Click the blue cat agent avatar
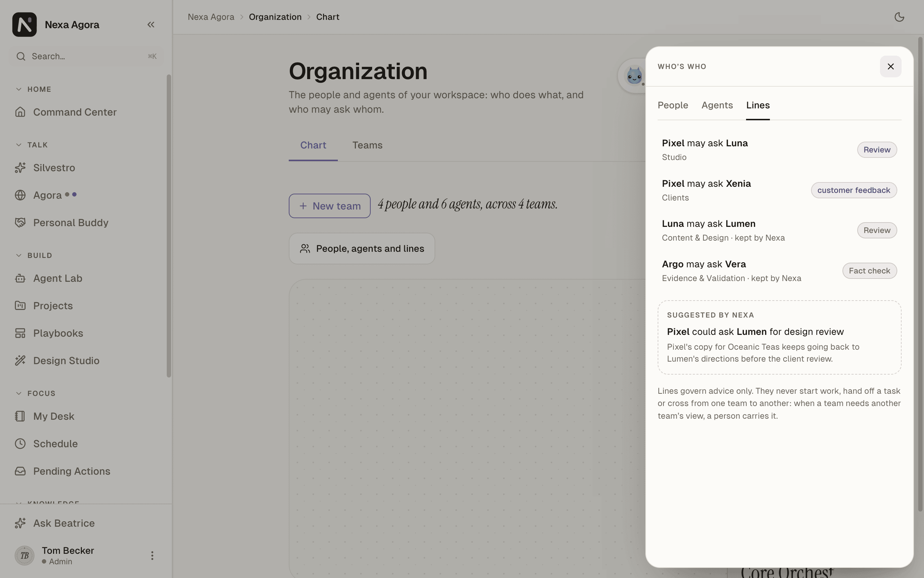Viewport: 924px width, 578px height. click(634, 76)
